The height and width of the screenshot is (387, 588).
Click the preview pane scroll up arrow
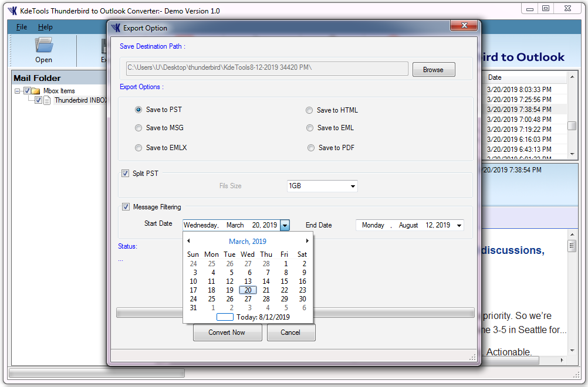572,235
